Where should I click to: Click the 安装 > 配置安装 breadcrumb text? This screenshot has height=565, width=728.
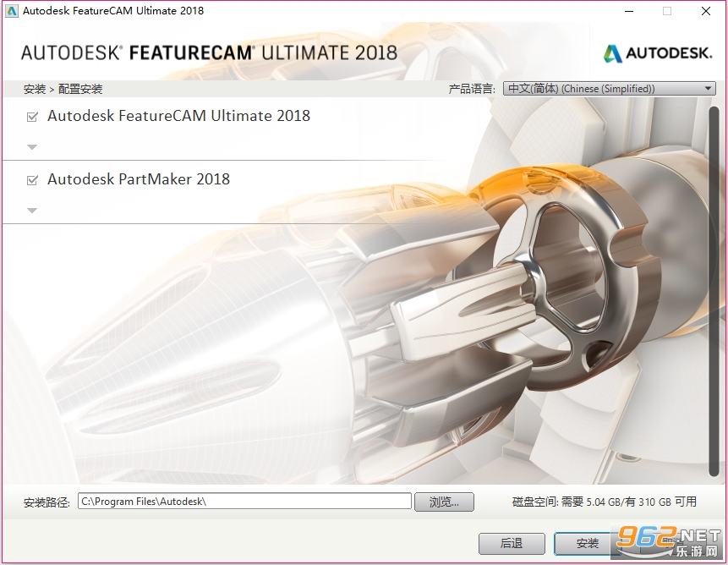pyautogui.click(x=63, y=89)
